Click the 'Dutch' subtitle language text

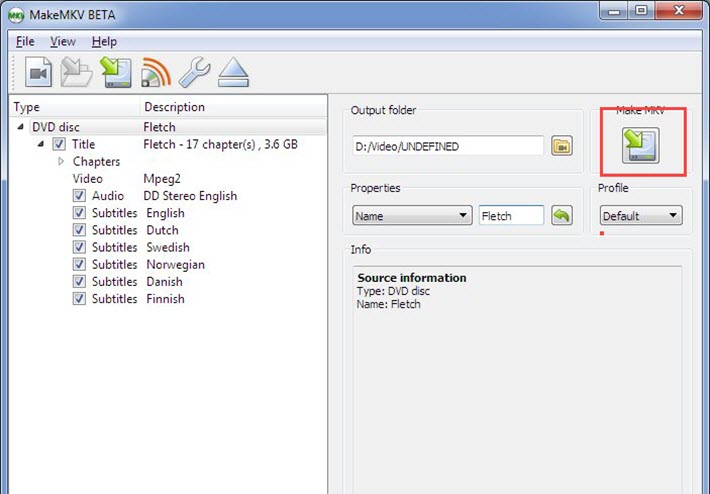(162, 230)
